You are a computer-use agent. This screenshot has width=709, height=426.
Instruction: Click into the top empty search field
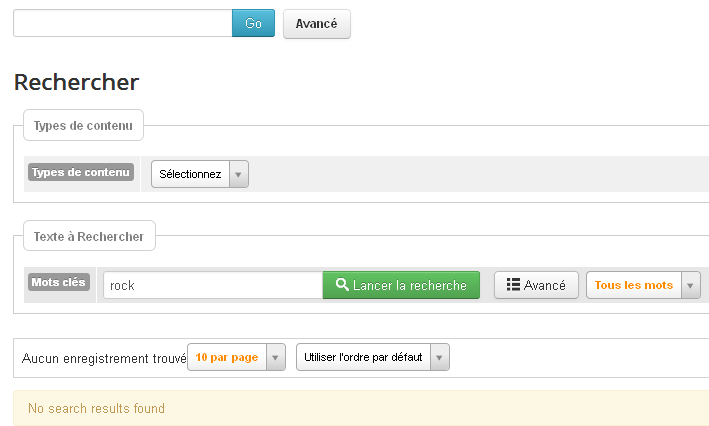(x=123, y=23)
